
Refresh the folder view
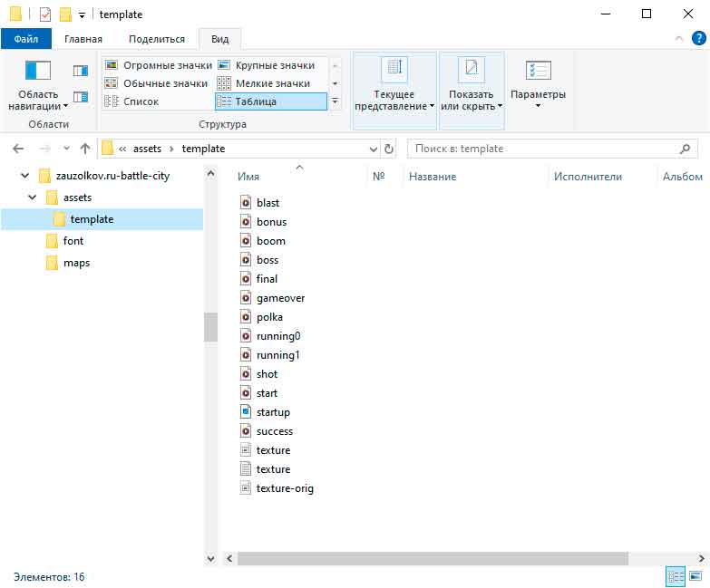[x=388, y=149]
